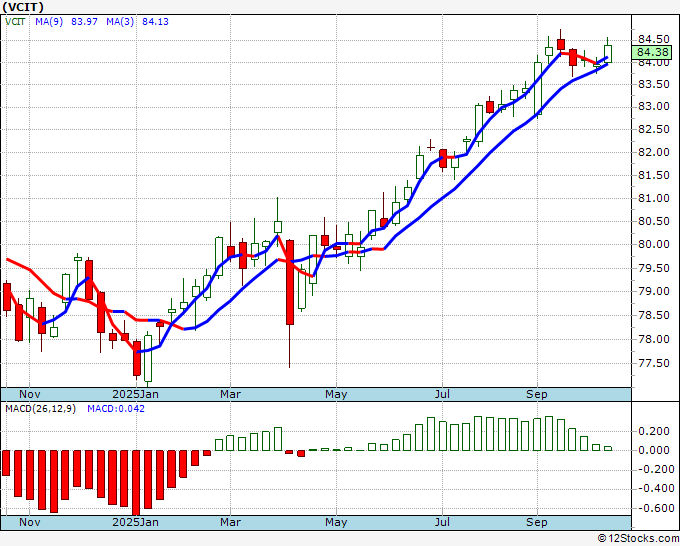Click the long red April candlestick

[x=290, y=282]
